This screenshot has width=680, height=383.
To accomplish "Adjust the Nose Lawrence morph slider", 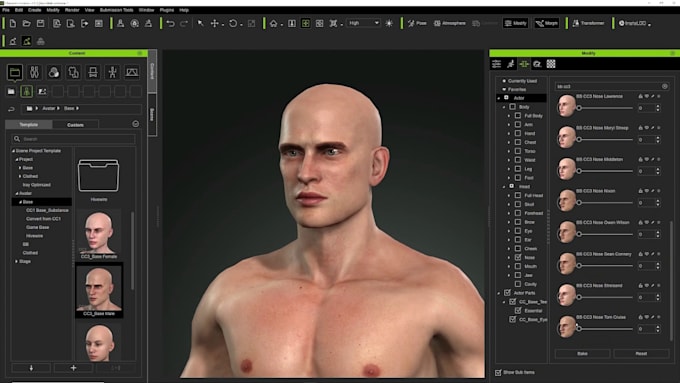I will point(605,108).
